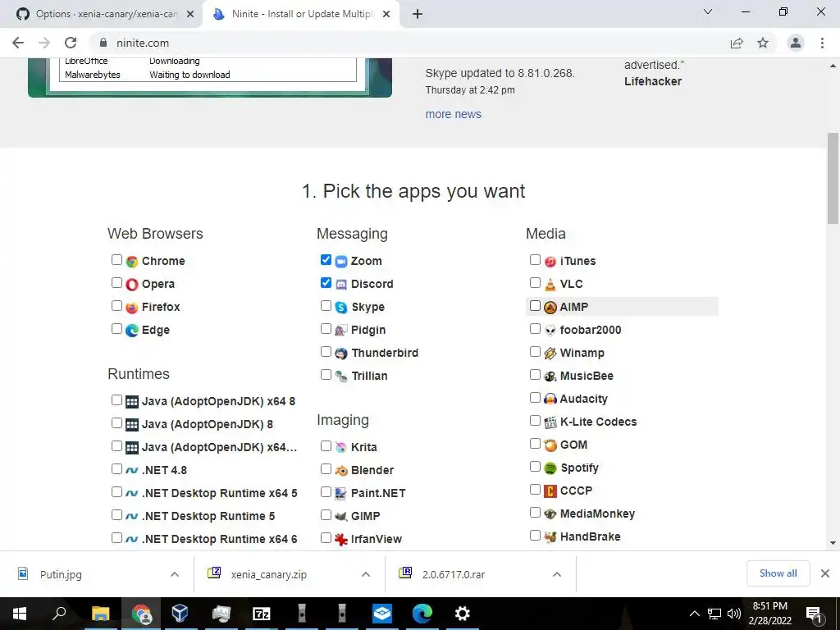This screenshot has width=840, height=630.
Task: Uncheck the Zoom checkbox
Action: (326, 260)
